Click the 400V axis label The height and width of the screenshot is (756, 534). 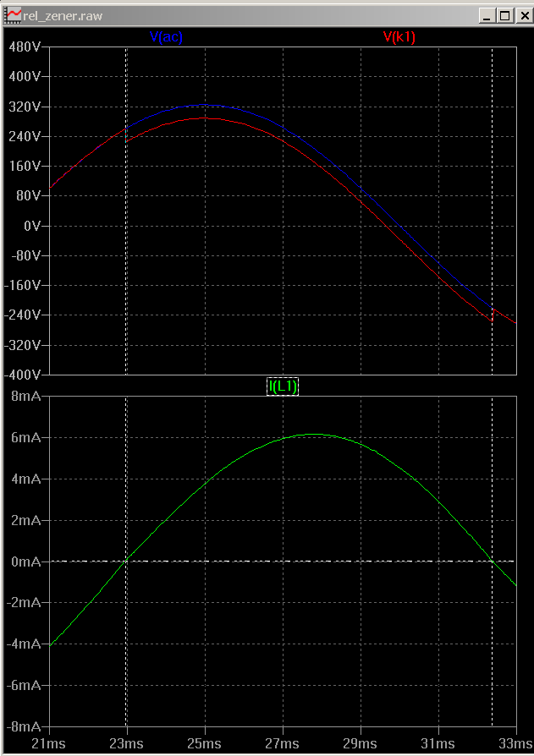pyautogui.click(x=25, y=76)
